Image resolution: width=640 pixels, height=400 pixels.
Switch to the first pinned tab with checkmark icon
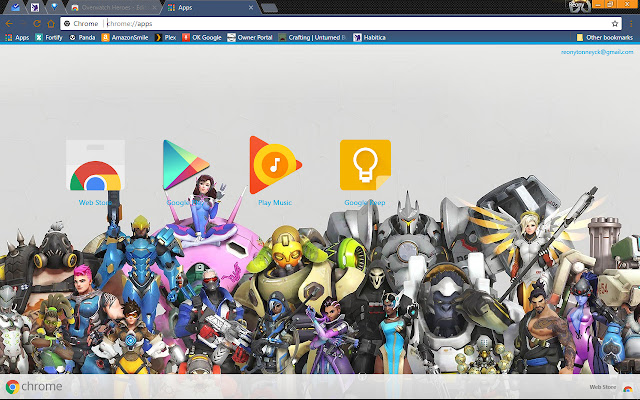point(16,7)
